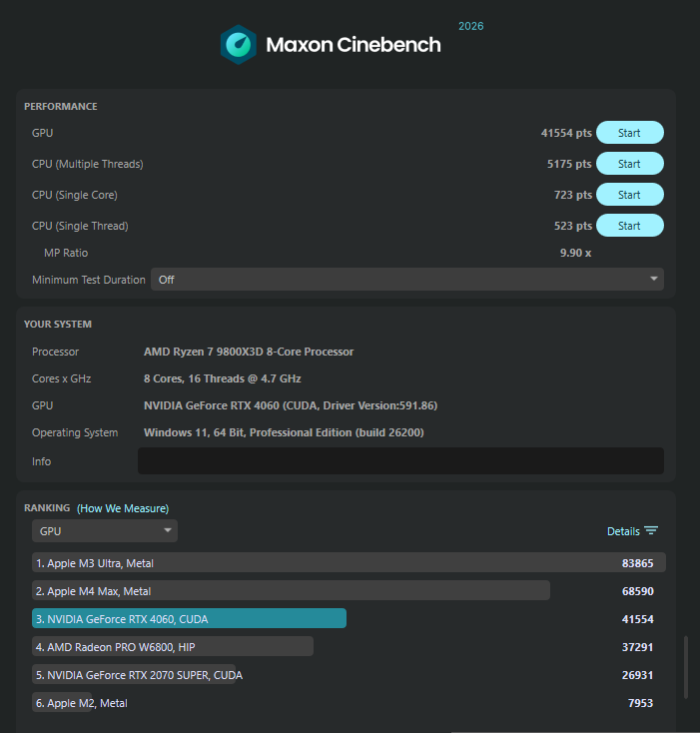The height and width of the screenshot is (733, 700).
Task: Click the 83865 ranking score
Action: point(637,563)
